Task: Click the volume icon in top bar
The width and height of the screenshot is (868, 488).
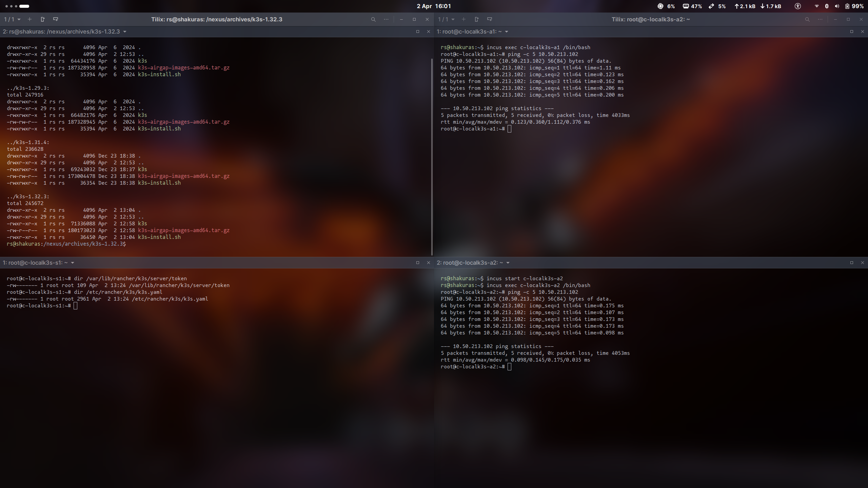Action: tap(837, 6)
